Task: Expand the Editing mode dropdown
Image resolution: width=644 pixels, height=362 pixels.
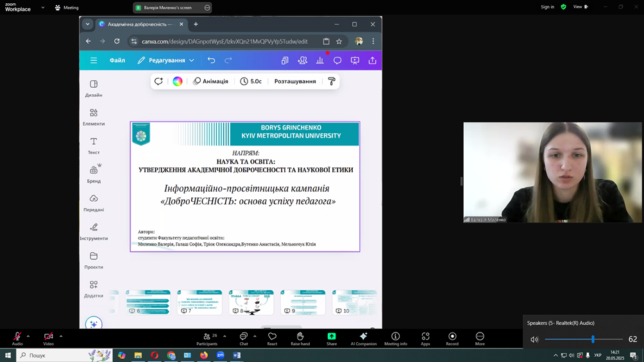Action: click(166, 60)
